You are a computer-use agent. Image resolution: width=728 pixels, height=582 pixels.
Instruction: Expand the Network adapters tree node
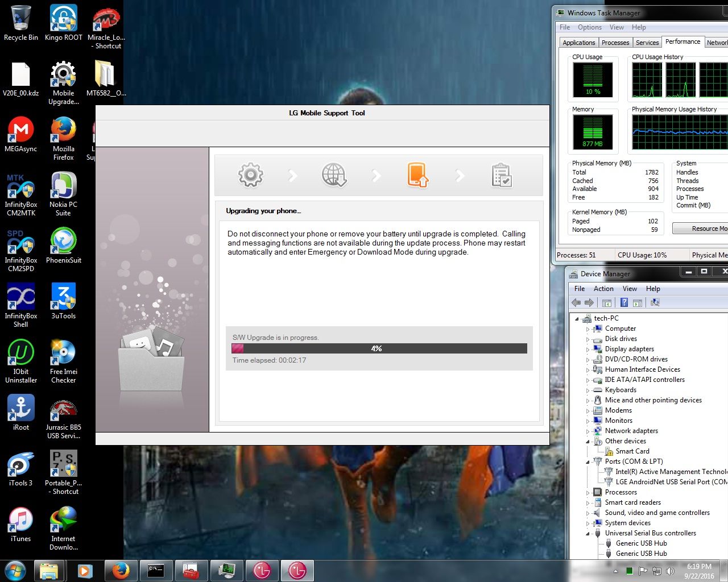point(588,431)
